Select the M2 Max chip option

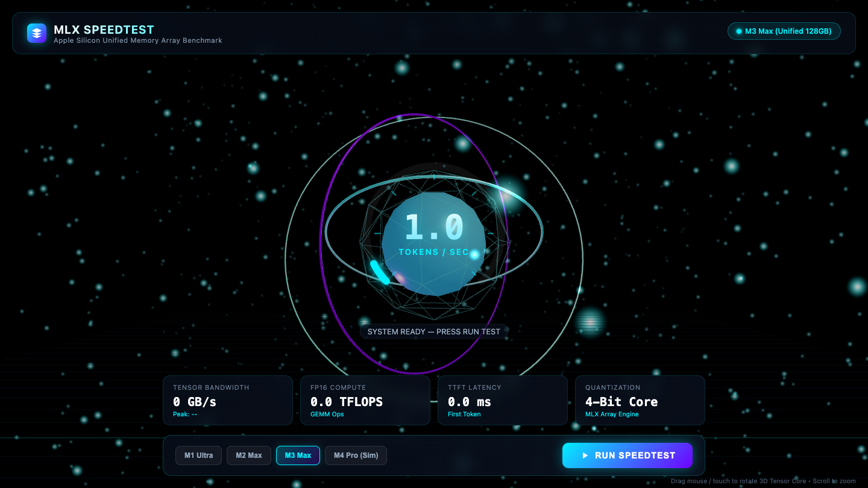[249, 455]
